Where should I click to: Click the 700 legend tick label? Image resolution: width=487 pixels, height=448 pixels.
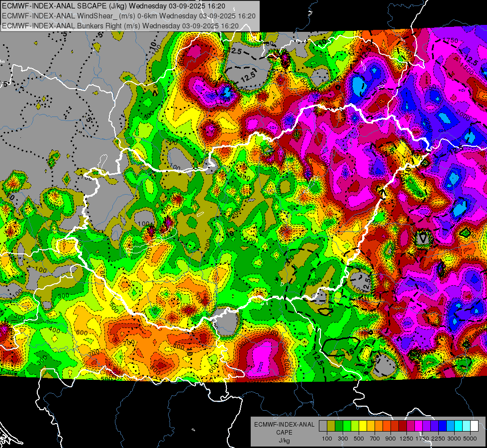coord(375,439)
